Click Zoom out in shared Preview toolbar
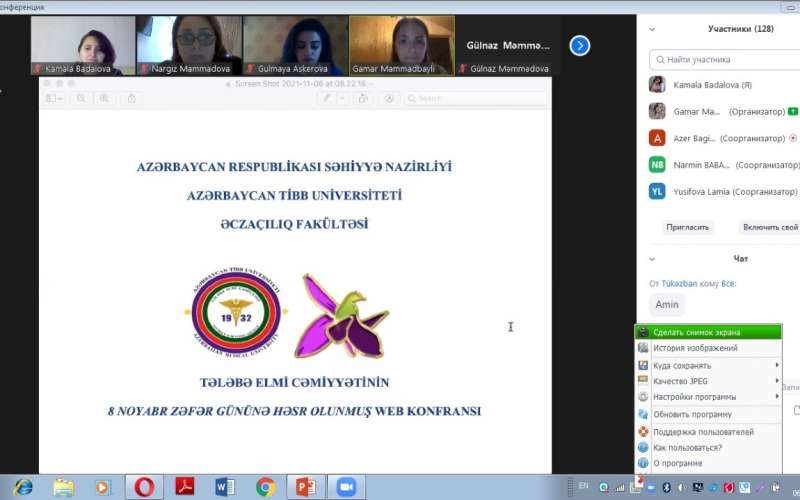Image resolution: width=800 pixels, height=500 pixels. coord(81,98)
